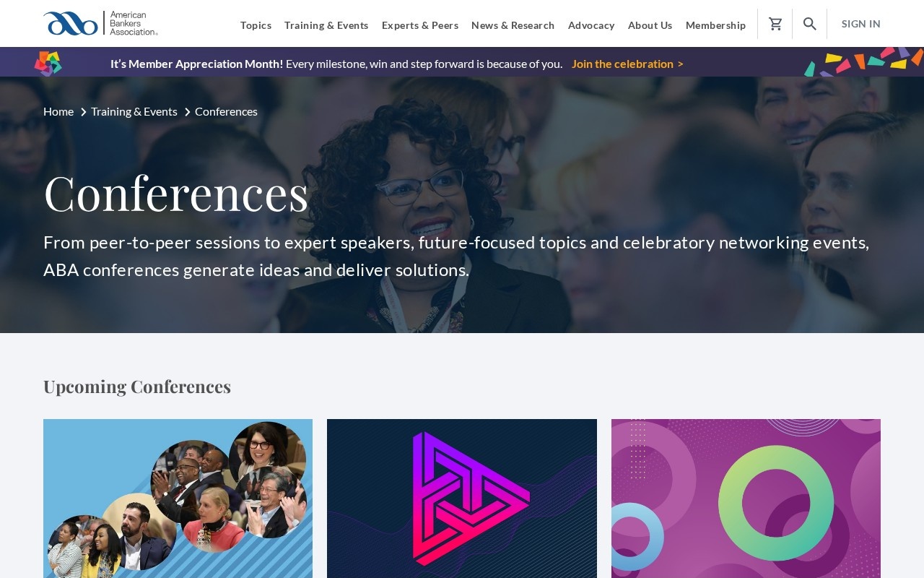Follow the Join the celebration link

[627, 64]
